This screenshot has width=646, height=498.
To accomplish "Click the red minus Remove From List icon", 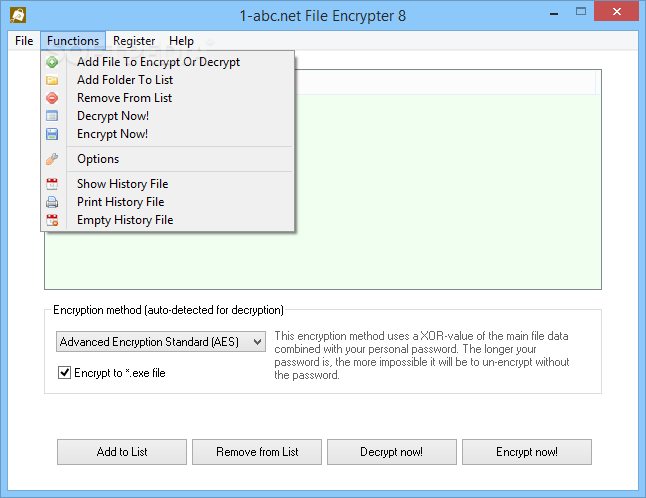I will pos(52,98).
